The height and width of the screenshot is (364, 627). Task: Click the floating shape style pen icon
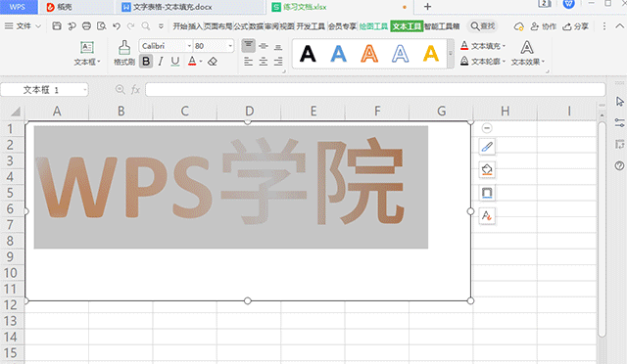(487, 147)
